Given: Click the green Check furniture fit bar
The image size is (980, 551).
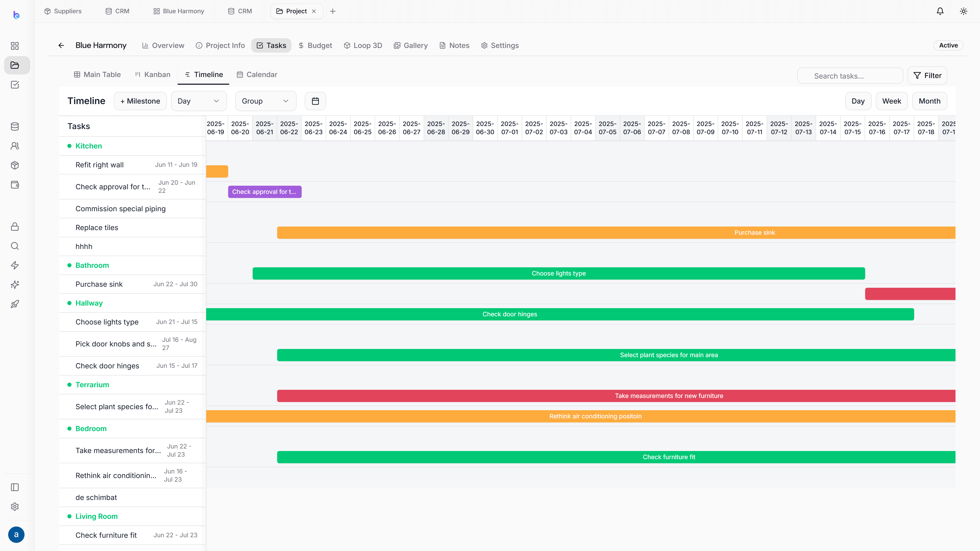Looking at the screenshot, I should (x=616, y=457).
